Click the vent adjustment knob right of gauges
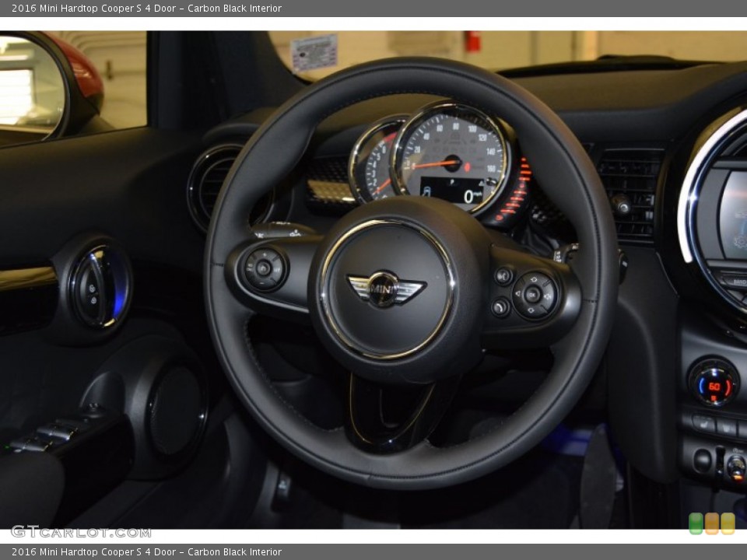 (621, 205)
